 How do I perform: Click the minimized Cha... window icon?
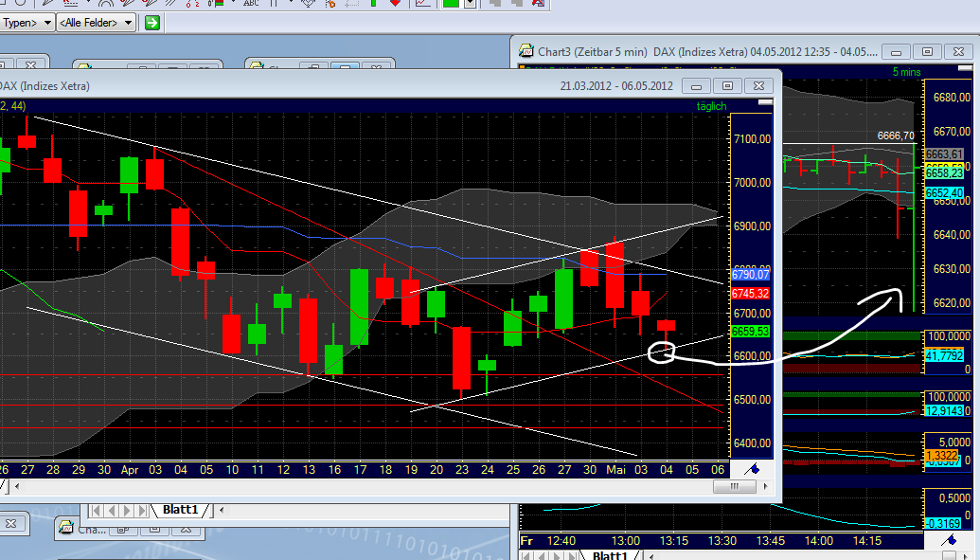coord(65,527)
